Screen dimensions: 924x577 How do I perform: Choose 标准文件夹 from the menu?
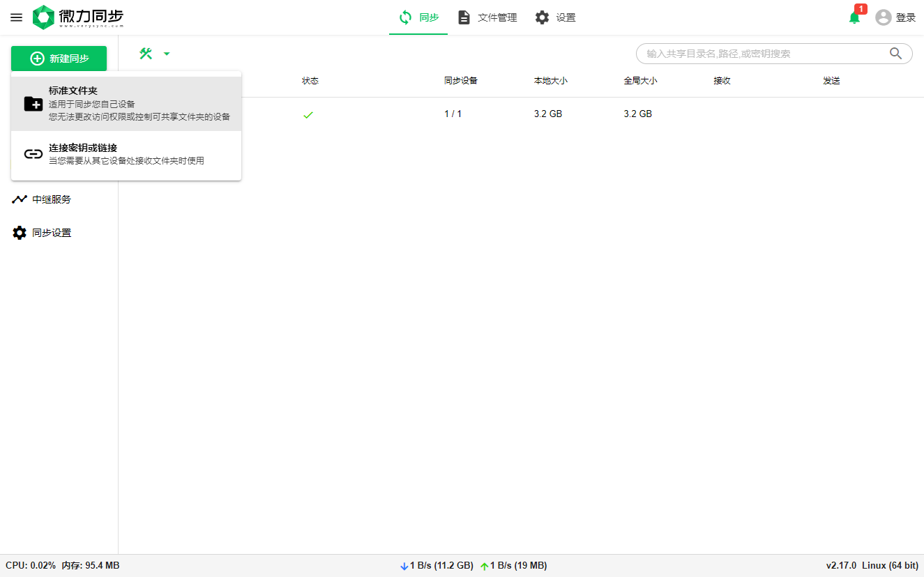tap(126, 104)
